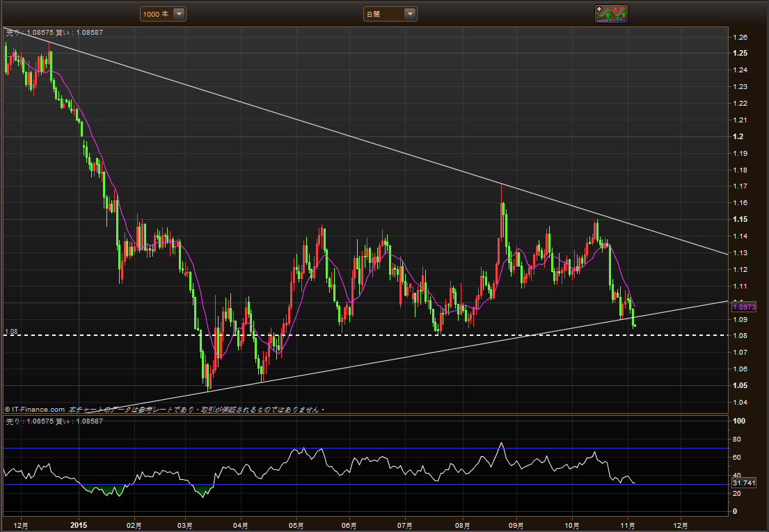This screenshot has height=532, width=769.
Task: Click the main chart bid/ask quote text
Action: (54, 32)
